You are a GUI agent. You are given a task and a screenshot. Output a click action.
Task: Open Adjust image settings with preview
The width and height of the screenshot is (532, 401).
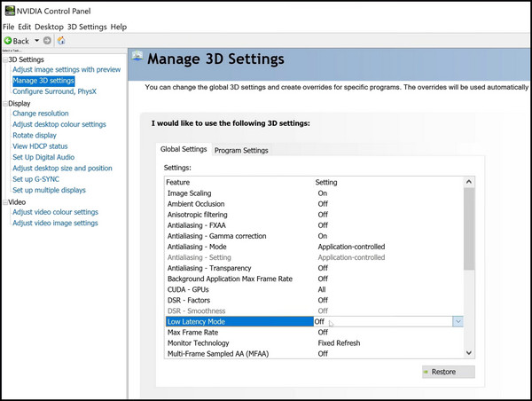(66, 69)
